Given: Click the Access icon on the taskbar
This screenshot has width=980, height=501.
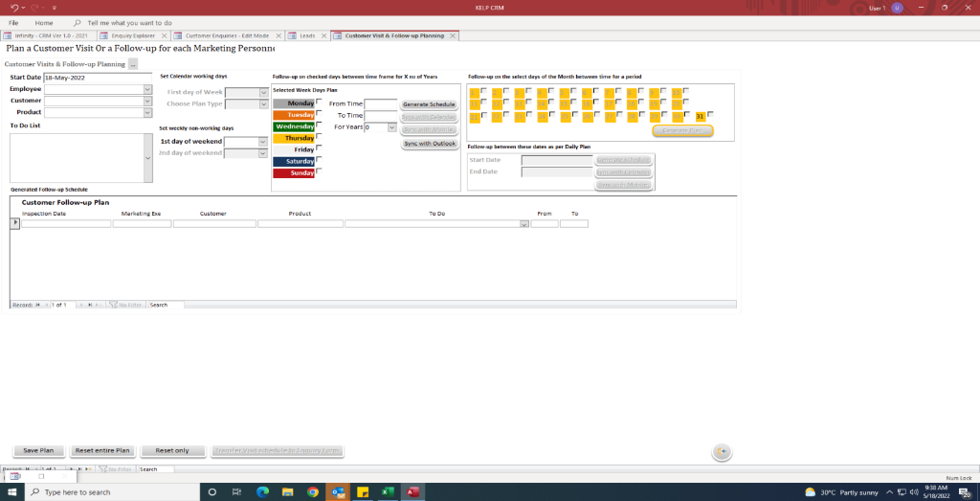Looking at the screenshot, I should (412, 492).
